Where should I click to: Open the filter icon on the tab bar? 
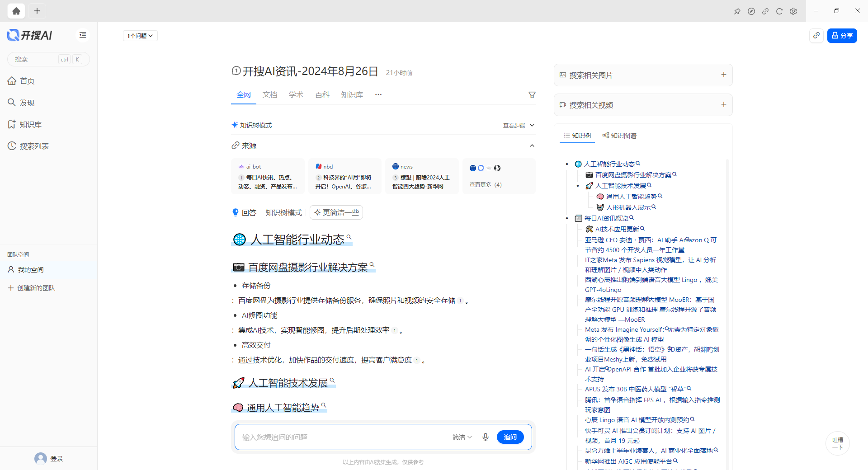tap(532, 94)
